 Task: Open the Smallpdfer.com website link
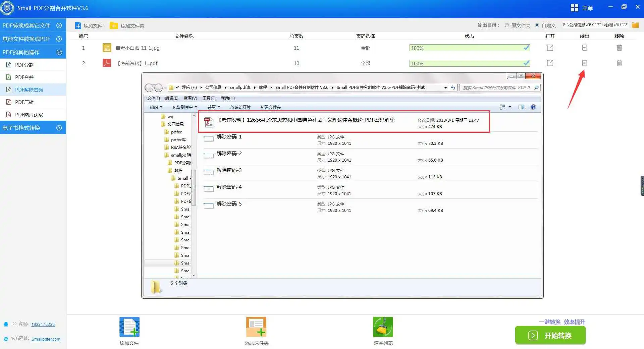point(46,339)
